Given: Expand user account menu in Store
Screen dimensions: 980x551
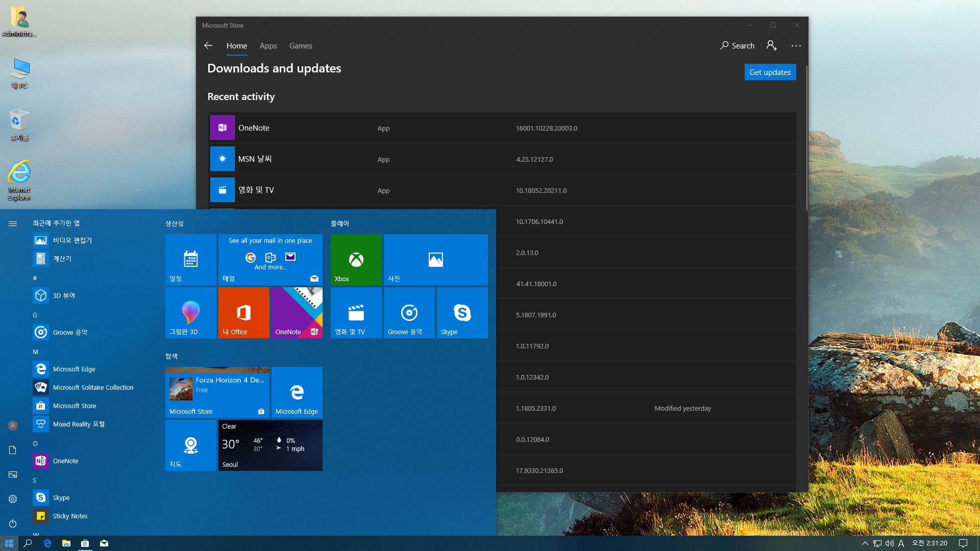Looking at the screenshot, I should [x=771, y=45].
